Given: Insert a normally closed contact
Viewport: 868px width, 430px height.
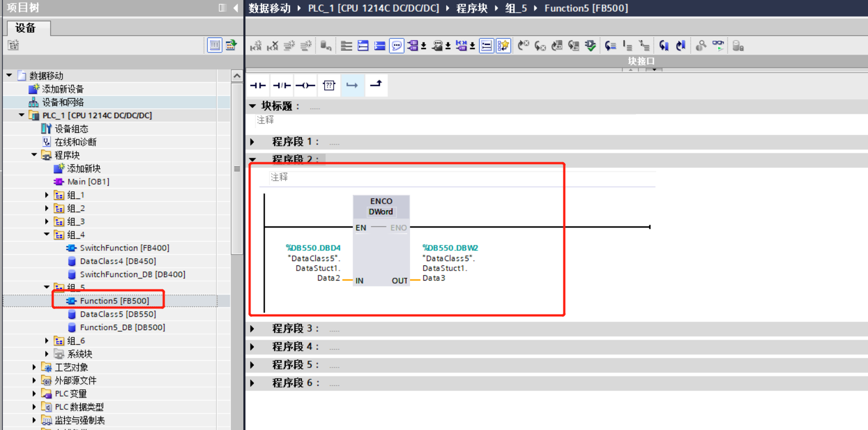Looking at the screenshot, I should [282, 85].
